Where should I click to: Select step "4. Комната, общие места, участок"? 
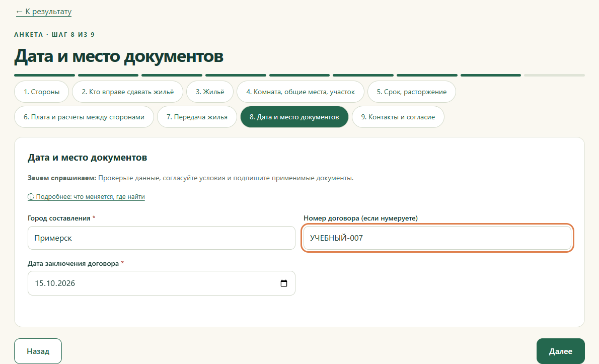coord(301,92)
